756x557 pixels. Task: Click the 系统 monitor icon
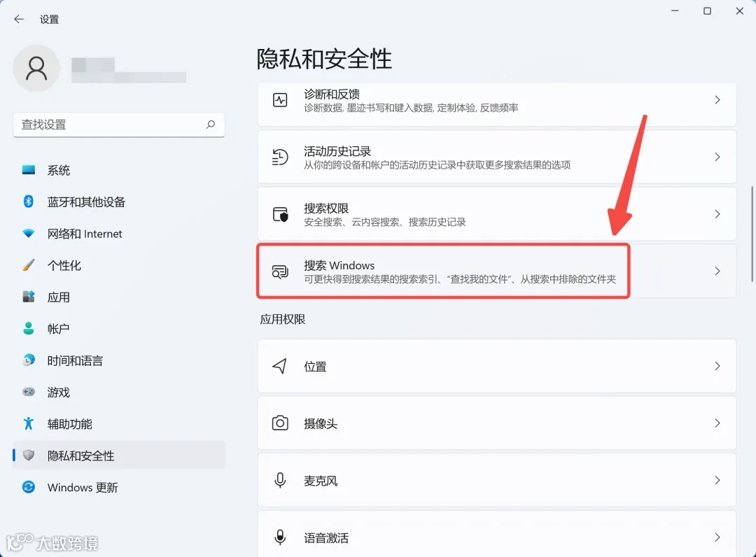(29, 169)
